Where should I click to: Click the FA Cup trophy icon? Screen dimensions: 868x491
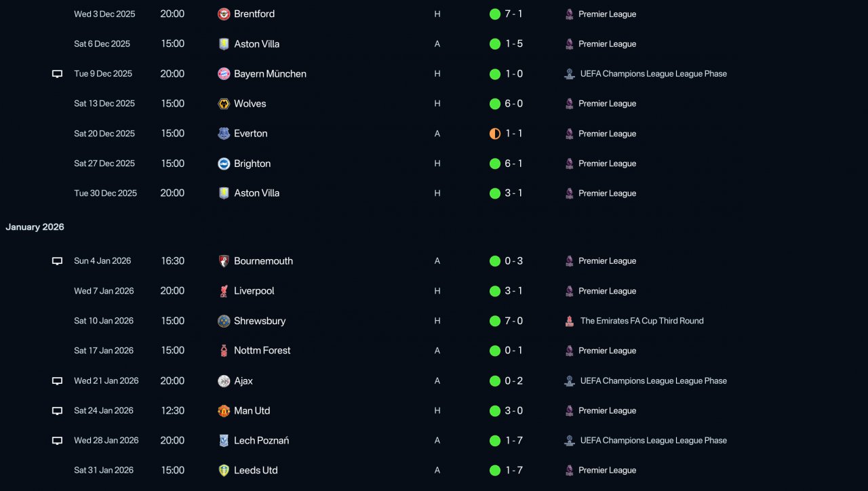tap(570, 321)
